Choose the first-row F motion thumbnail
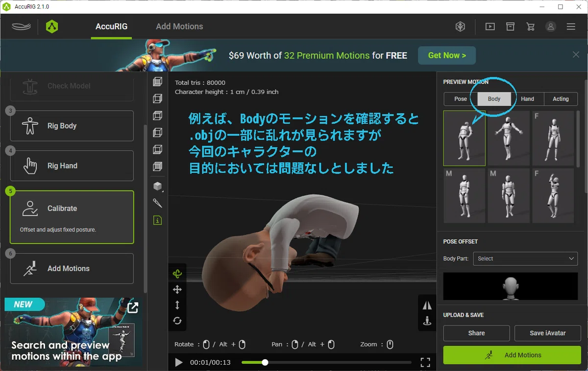588x371 pixels. (x=553, y=138)
